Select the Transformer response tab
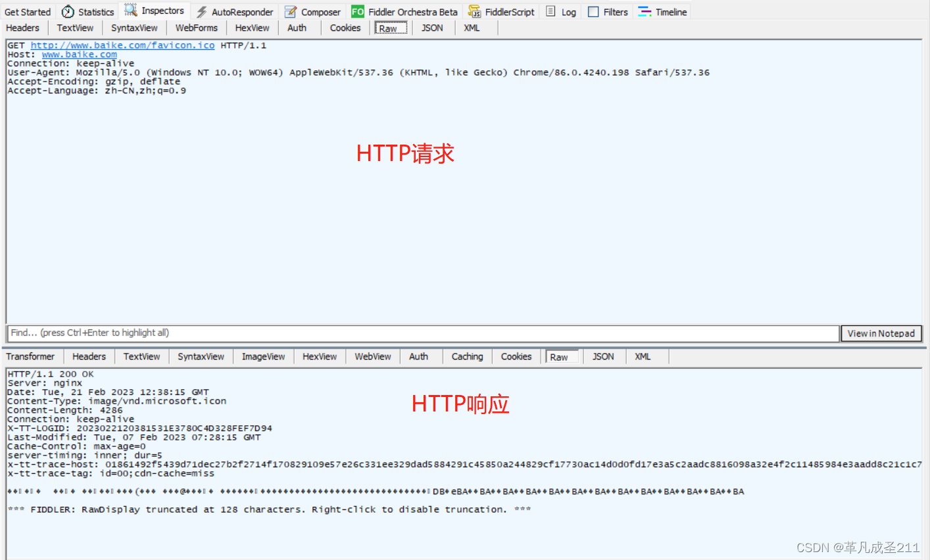The width and height of the screenshot is (930, 560). click(30, 356)
